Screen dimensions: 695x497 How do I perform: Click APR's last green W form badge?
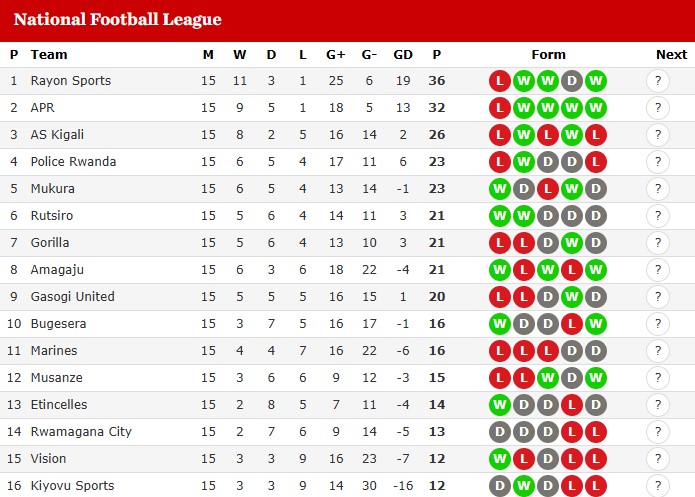(596, 108)
